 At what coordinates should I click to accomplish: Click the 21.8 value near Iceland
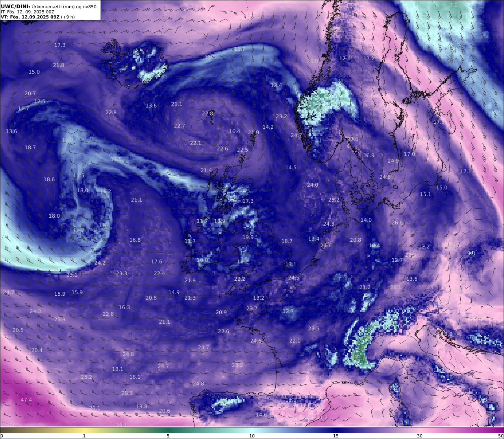pos(59,65)
